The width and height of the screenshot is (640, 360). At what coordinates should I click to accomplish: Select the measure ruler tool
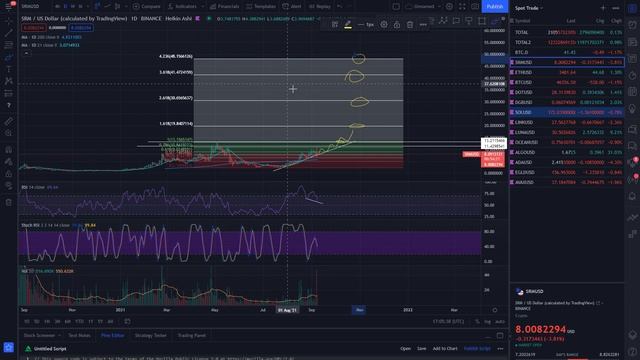9,121
